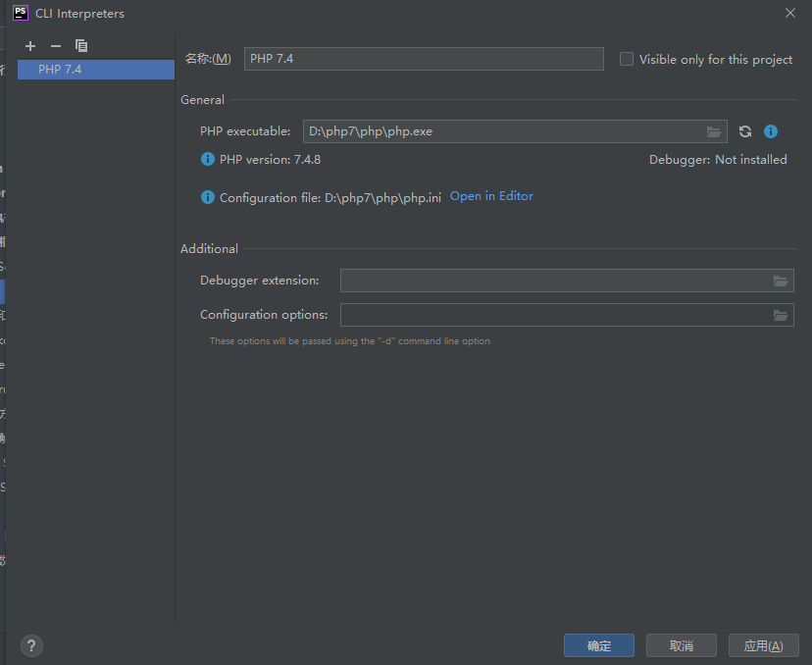Copy the selected interpreter configuration
The height and width of the screenshot is (665, 812).
coord(80,46)
